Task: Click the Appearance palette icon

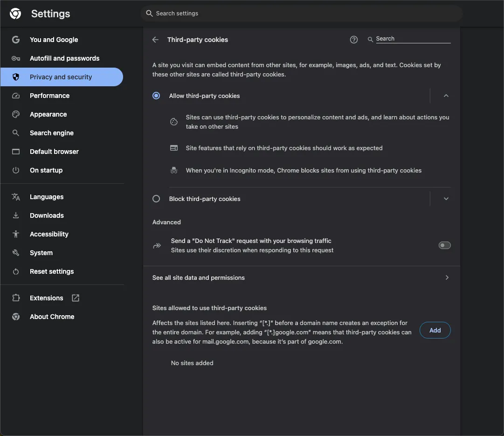Action: (16, 114)
